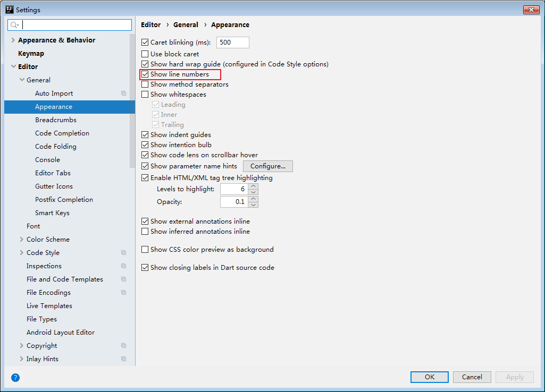Image resolution: width=545 pixels, height=392 pixels.
Task: Confirm settings with OK button
Action: [x=429, y=377]
